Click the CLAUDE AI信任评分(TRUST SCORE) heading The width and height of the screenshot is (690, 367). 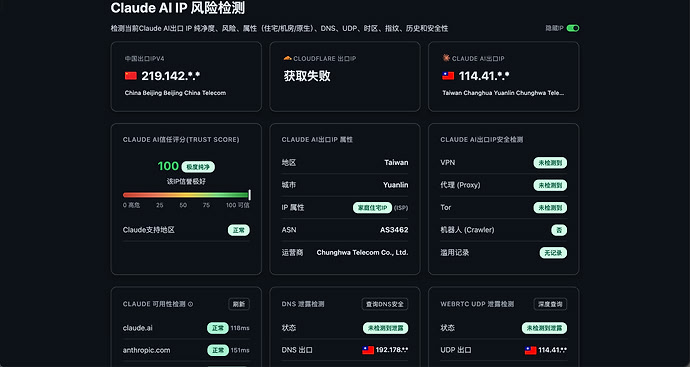pyautogui.click(x=181, y=139)
